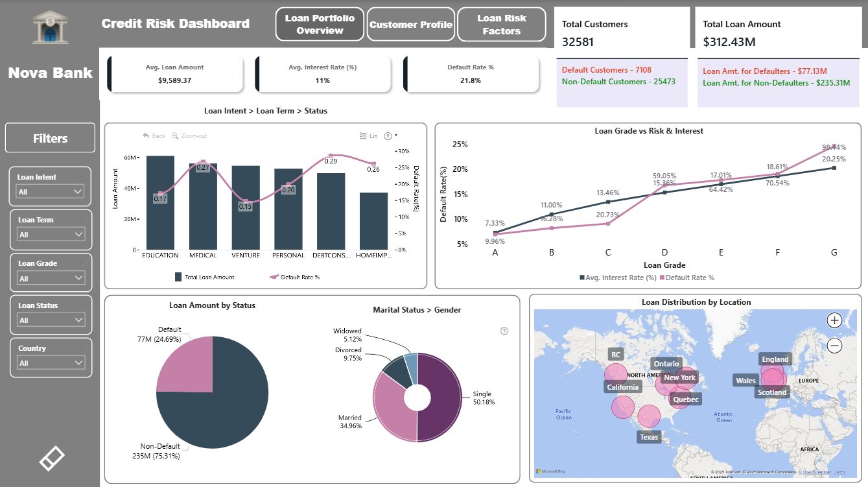Switch to Loan Portfolio Overview tab
868x487 pixels.
click(x=320, y=24)
